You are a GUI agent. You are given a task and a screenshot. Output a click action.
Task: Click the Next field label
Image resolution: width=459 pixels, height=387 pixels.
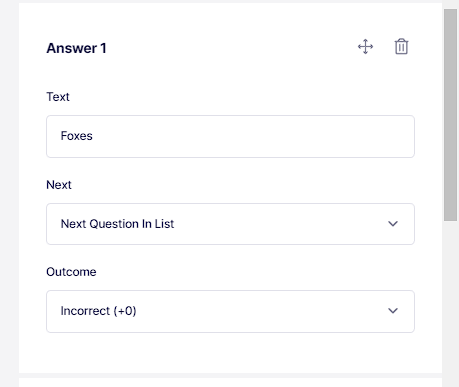tap(59, 185)
